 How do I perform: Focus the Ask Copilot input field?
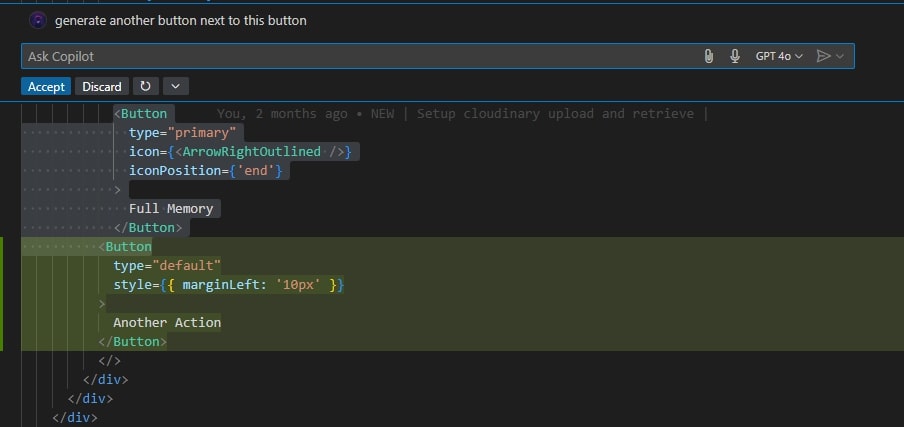[350, 57]
